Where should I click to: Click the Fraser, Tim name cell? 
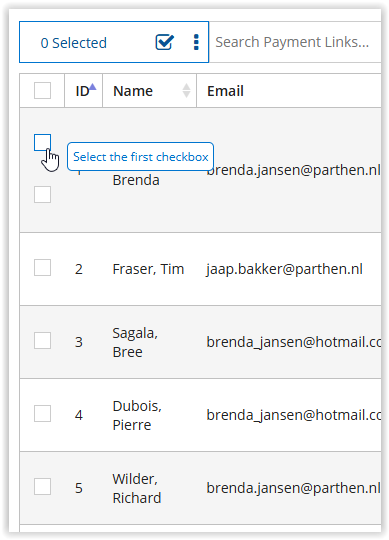pyautogui.click(x=148, y=269)
